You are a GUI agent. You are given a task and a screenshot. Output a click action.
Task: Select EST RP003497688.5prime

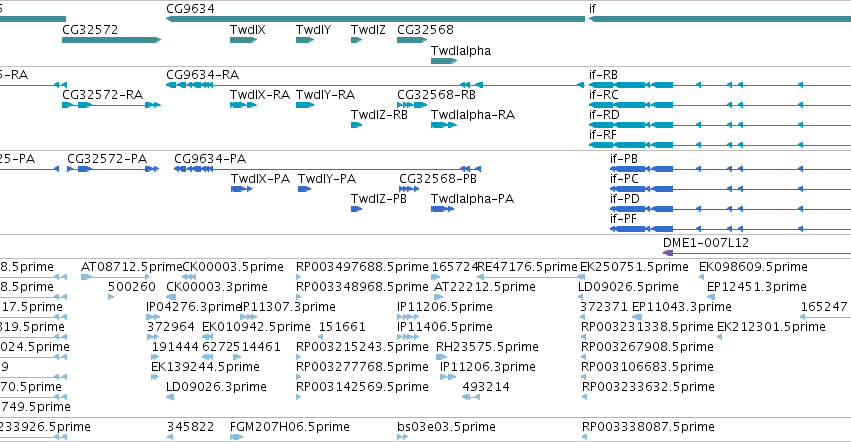pos(299,277)
